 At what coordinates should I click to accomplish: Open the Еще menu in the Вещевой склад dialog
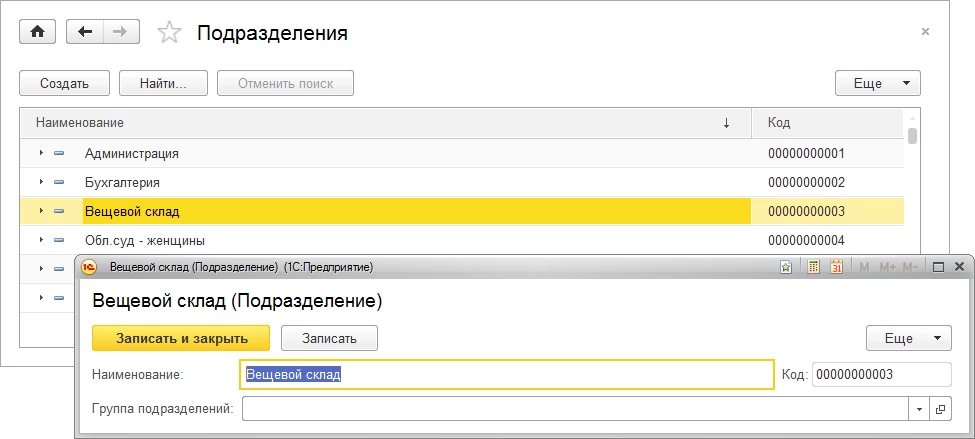coord(908,338)
